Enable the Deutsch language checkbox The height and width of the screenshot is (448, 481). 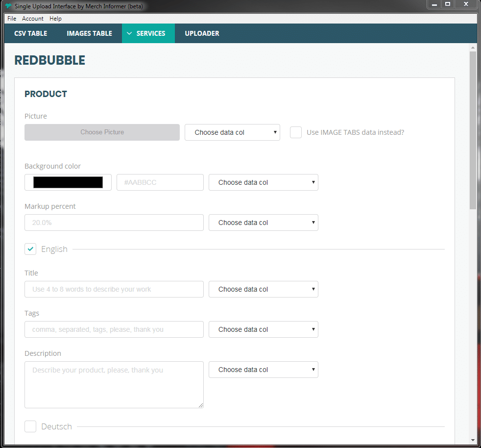[x=30, y=426]
